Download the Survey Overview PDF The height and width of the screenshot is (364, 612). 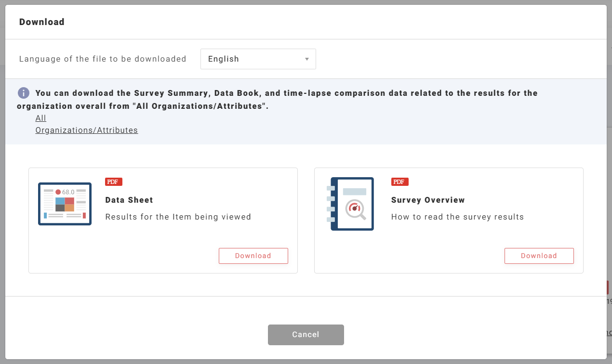click(x=539, y=256)
